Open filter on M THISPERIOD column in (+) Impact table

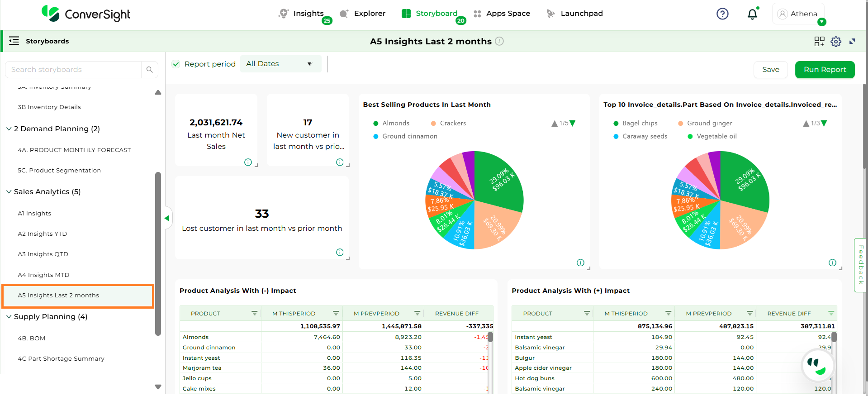pyautogui.click(x=668, y=313)
